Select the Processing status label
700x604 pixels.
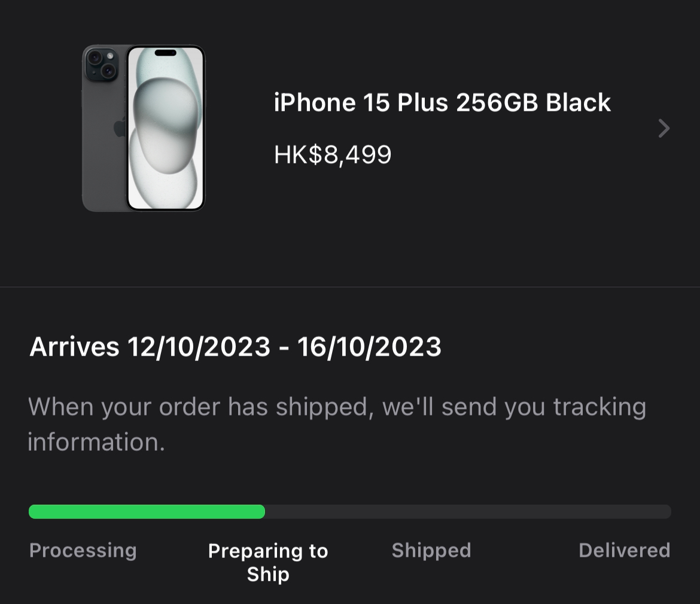click(x=83, y=550)
